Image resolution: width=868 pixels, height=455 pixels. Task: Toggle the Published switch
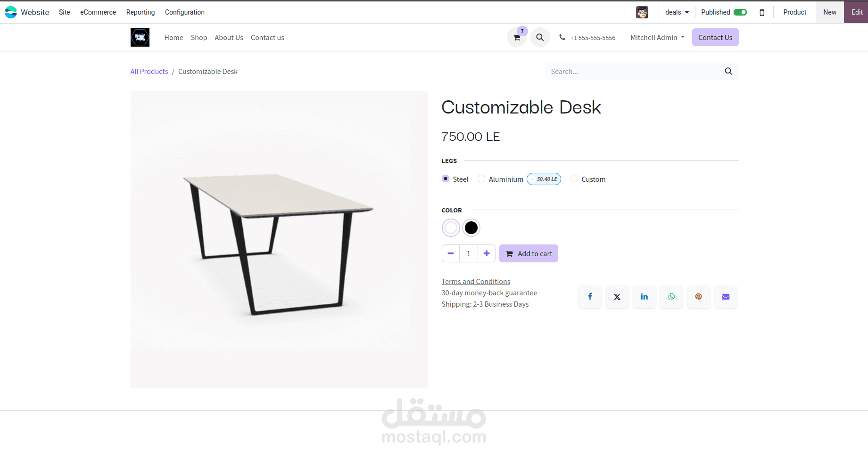[x=740, y=12]
